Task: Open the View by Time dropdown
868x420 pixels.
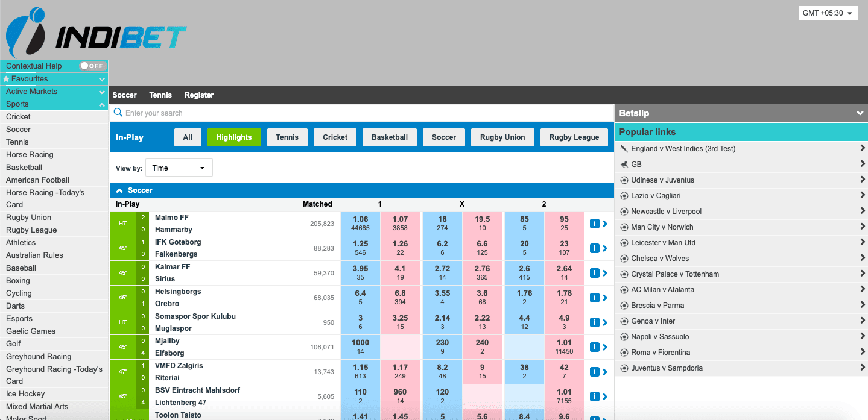Action: click(179, 168)
